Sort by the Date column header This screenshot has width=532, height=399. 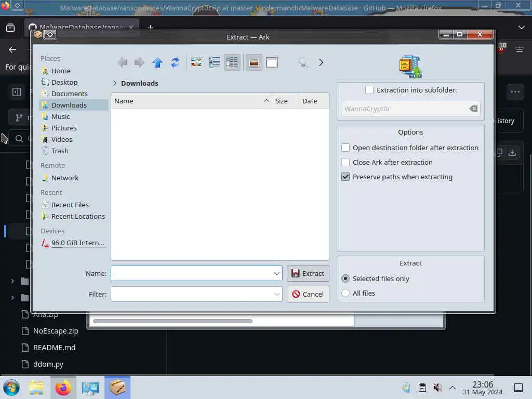coord(314,101)
